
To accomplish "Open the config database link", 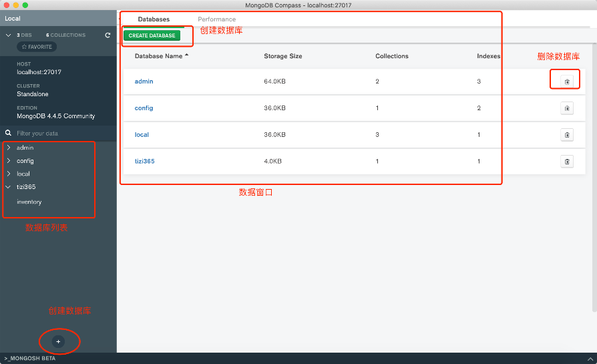I will (144, 108).
